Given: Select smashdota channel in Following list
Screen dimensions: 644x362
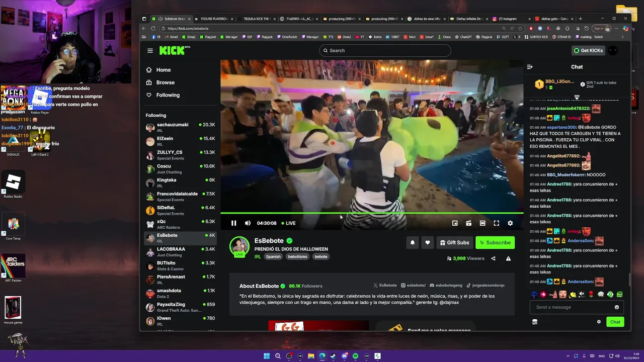Looking at the screenshot, I should pos(181,293).
